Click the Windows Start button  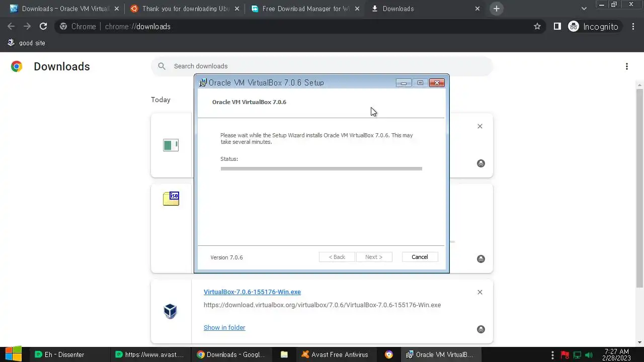click(x=13, y=354)
